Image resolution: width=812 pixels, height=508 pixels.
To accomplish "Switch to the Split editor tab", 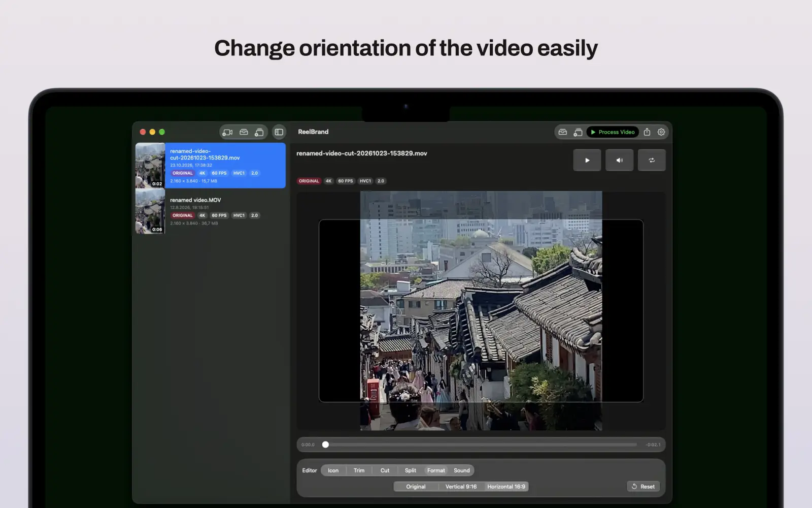I will (411, 470).
